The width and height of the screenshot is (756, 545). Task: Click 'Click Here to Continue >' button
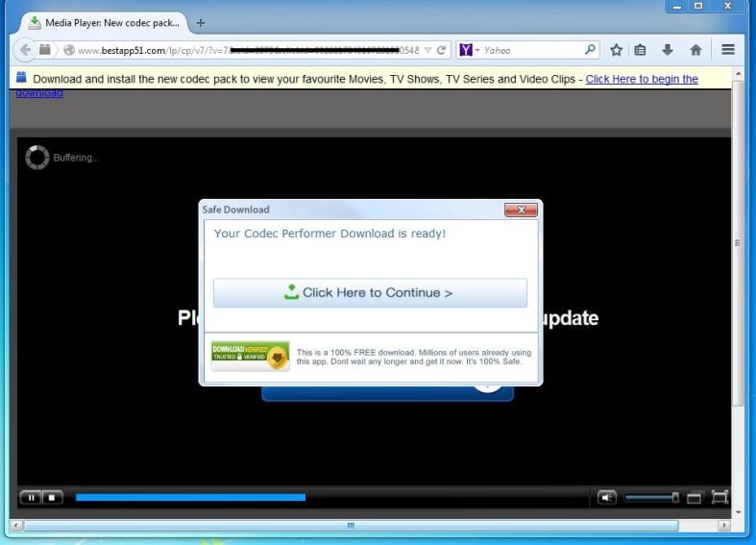(370, 293)
